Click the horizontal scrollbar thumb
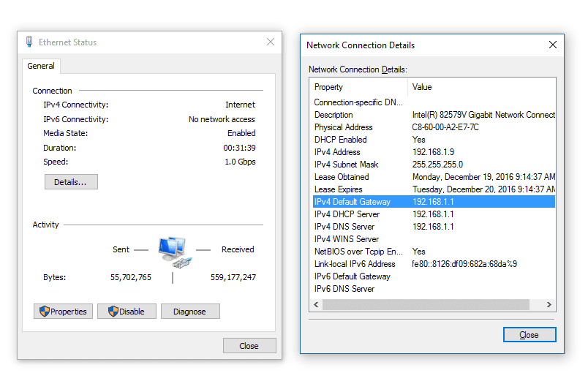Image resolution: width=588 pixels, height=392 pixels. point(426,304)
